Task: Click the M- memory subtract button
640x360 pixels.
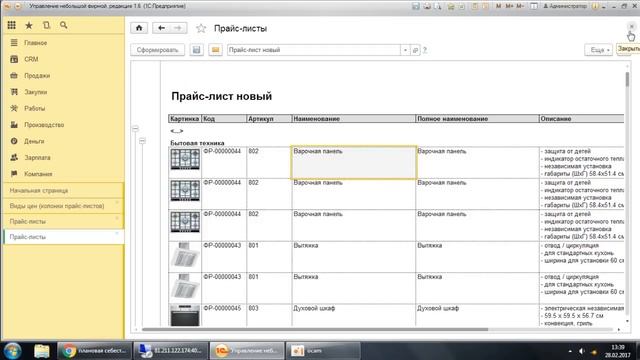Action: (520, 6)
